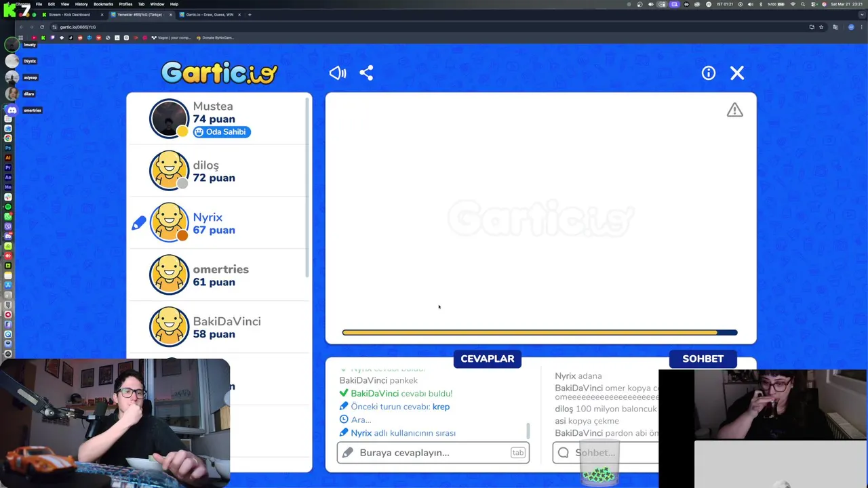868x488 pixels.
Task: Click the '74 puan' score of Mustea
Action: 214,119
